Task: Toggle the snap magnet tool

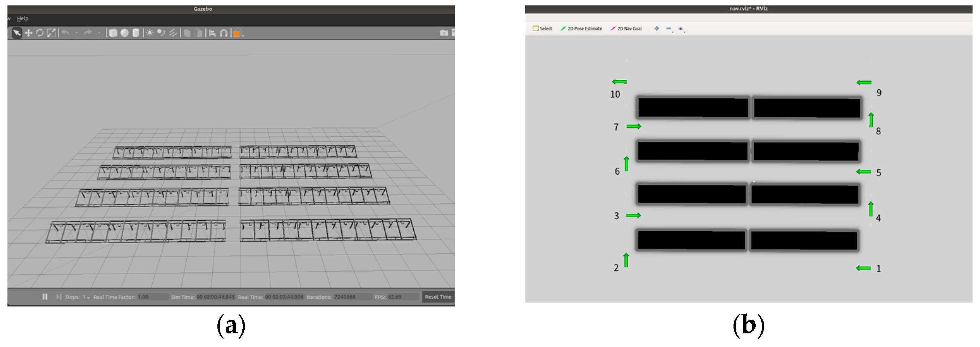Action: tap(224, 33)
